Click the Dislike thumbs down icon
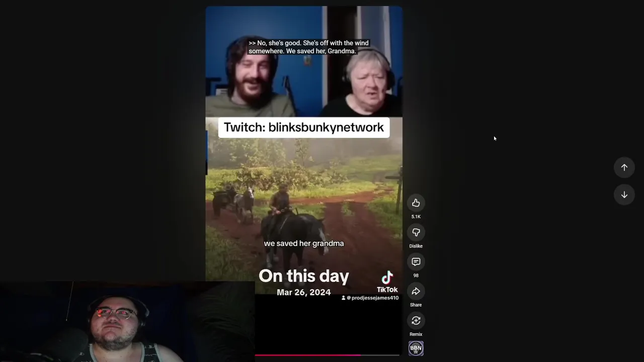 416,232
